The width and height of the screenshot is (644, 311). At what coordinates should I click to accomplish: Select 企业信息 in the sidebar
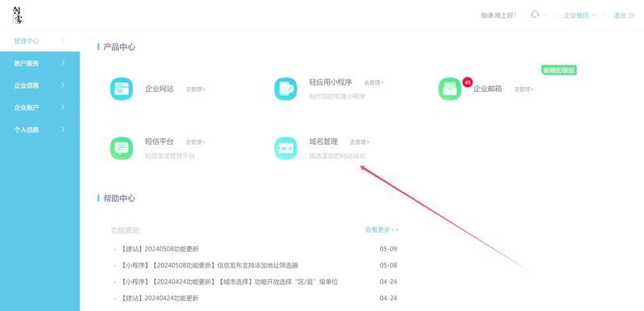[26, 86]
